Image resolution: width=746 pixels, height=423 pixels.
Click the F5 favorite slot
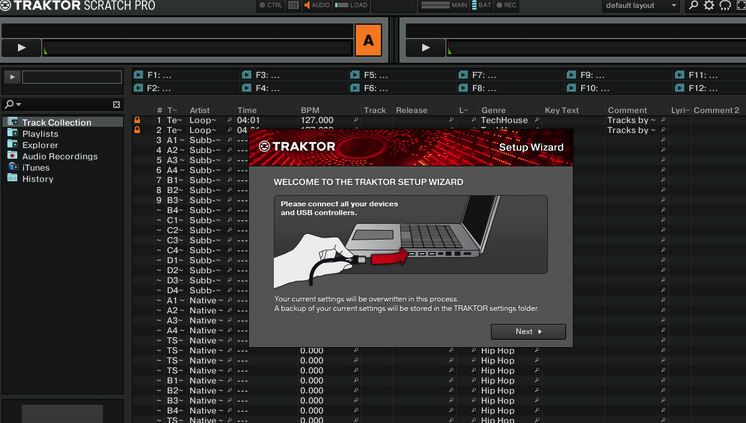(369, 75)
